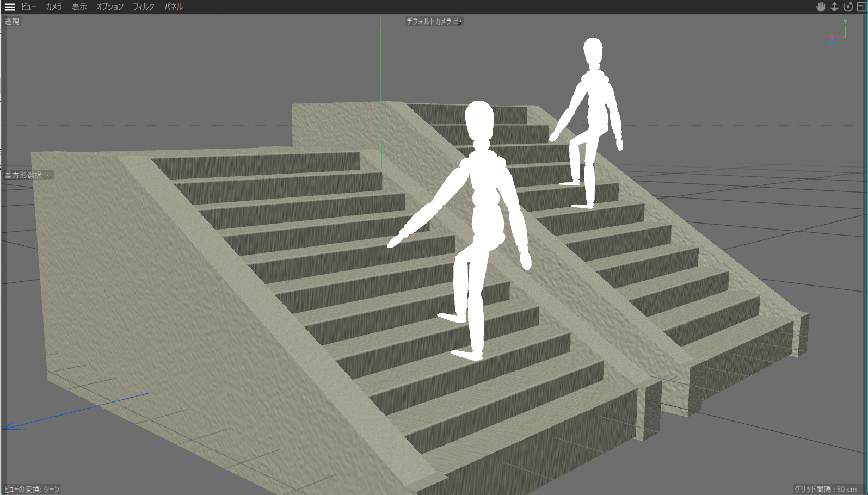The width and height of the screenshot is (868, 495).
Task: Click the camera icon beside デフォルトカメラ
Action: point(458,22)
